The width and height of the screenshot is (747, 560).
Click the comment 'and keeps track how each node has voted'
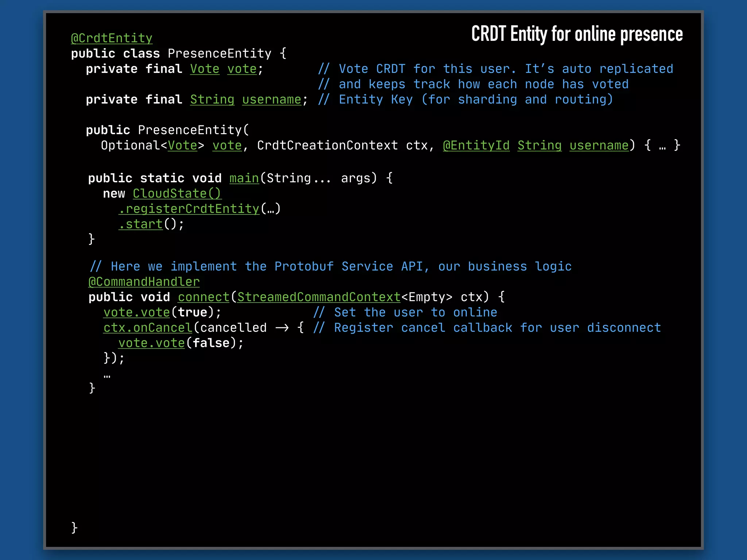click(473, 84)
